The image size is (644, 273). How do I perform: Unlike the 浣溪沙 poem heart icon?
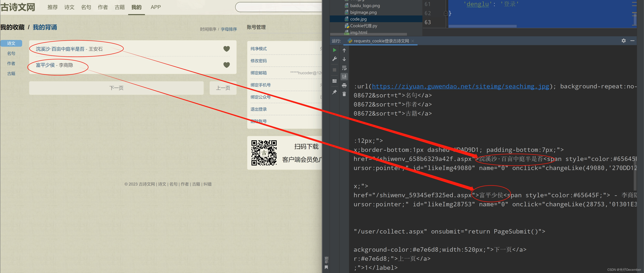point(226,49)
